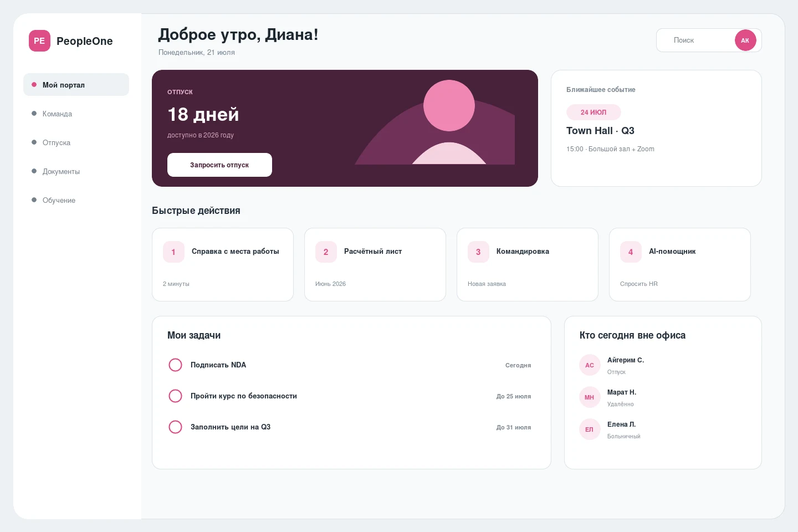Open the МН avatar for Марат Н.
This screenshot has width=798, height=532.
click(x=590, y=397)
